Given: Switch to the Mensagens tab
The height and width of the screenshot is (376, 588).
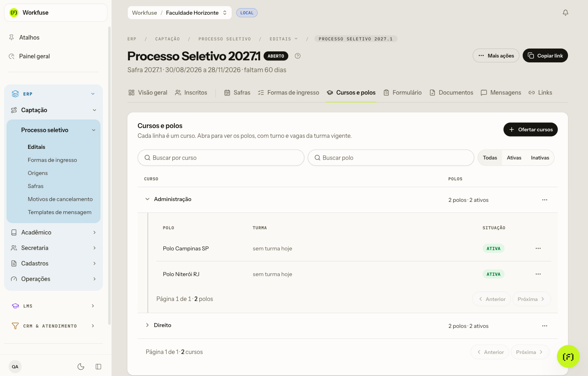Looking at the screenshot, I should click(501, 93).
